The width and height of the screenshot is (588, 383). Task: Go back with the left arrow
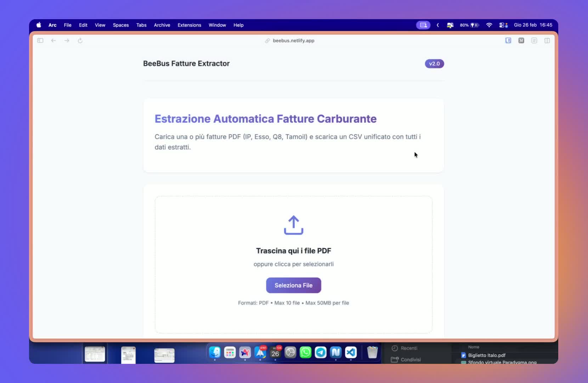click(x=53, y=40)
